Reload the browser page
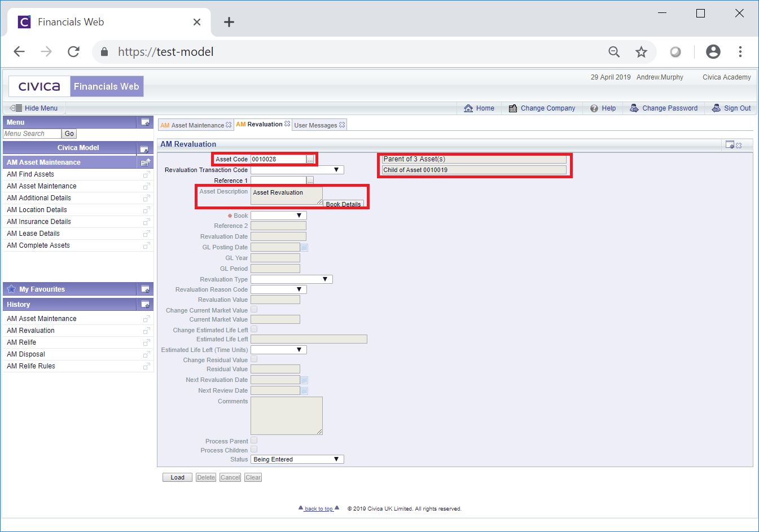This screenshot has width=759, height=532. 73,52
